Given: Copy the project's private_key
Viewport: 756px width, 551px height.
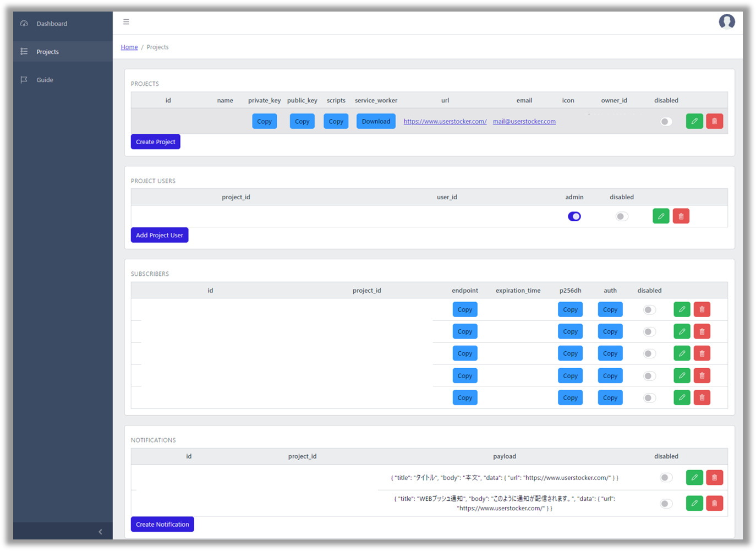Looking at the screenshot, I should point(264,121).
